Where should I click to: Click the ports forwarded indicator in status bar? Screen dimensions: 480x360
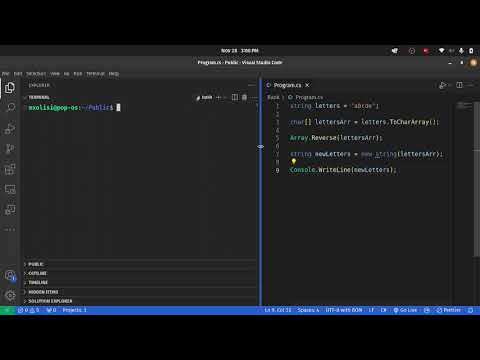click(x=51, y=310)
